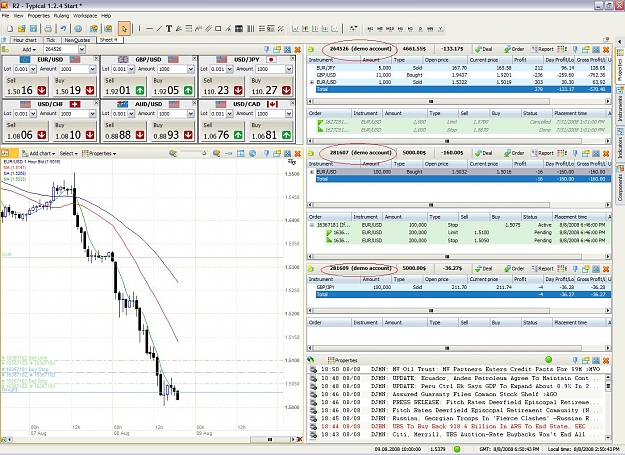
Task: Click the USD/CAD Amount input field
Action: click(270, 114)
